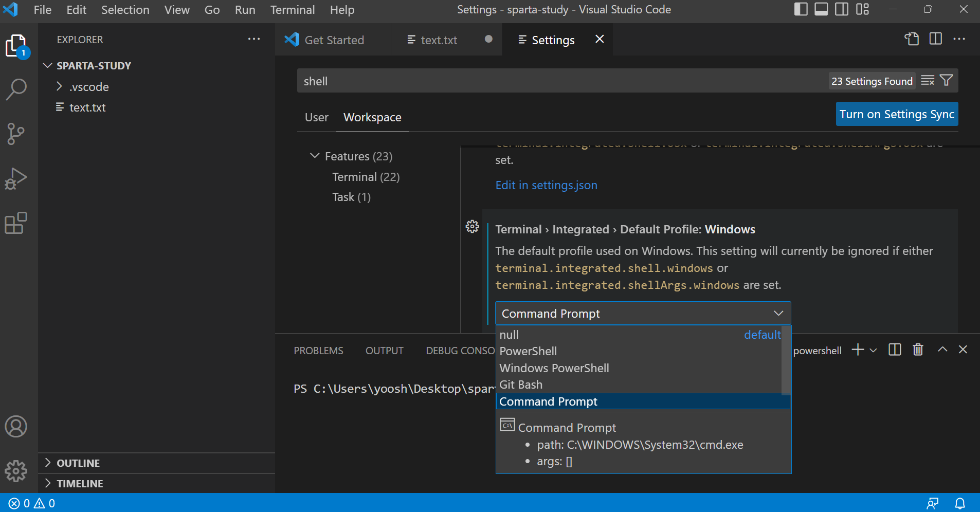Open the Terminal menu
This screenshot has width=980, height=512.
[x=293, y=10]
